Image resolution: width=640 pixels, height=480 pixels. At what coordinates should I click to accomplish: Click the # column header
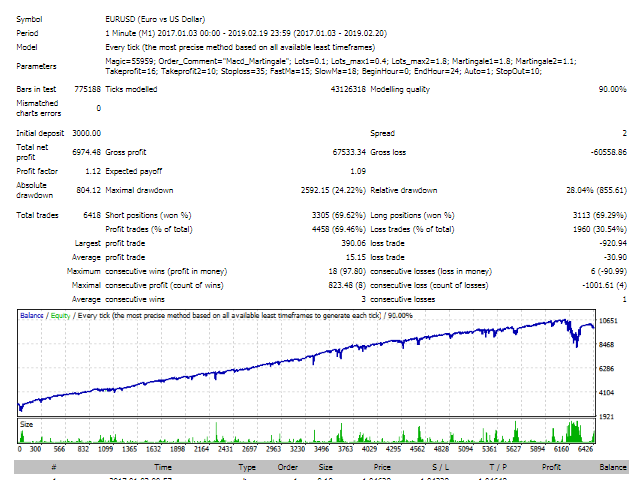[x=53, y=466]
